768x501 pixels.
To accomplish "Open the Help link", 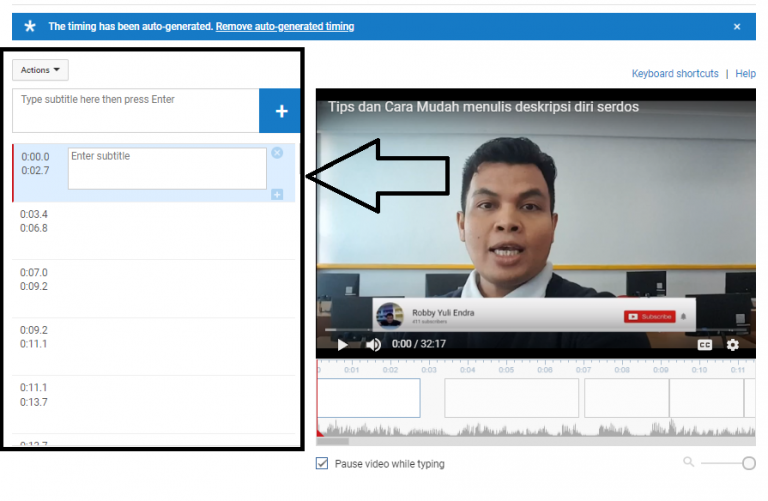I will (745, 73).
